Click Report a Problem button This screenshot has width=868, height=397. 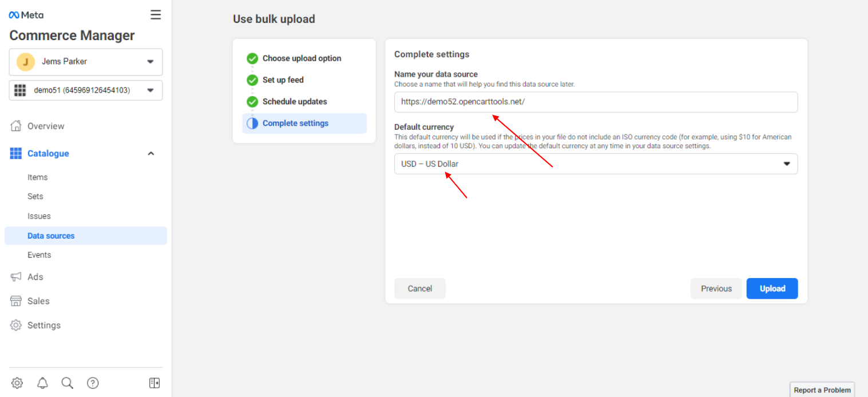(x=822, y=390)
